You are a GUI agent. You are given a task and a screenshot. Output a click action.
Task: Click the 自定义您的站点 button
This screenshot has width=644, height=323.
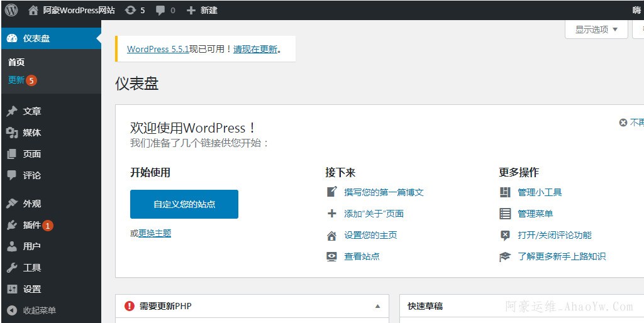(184, 204)
